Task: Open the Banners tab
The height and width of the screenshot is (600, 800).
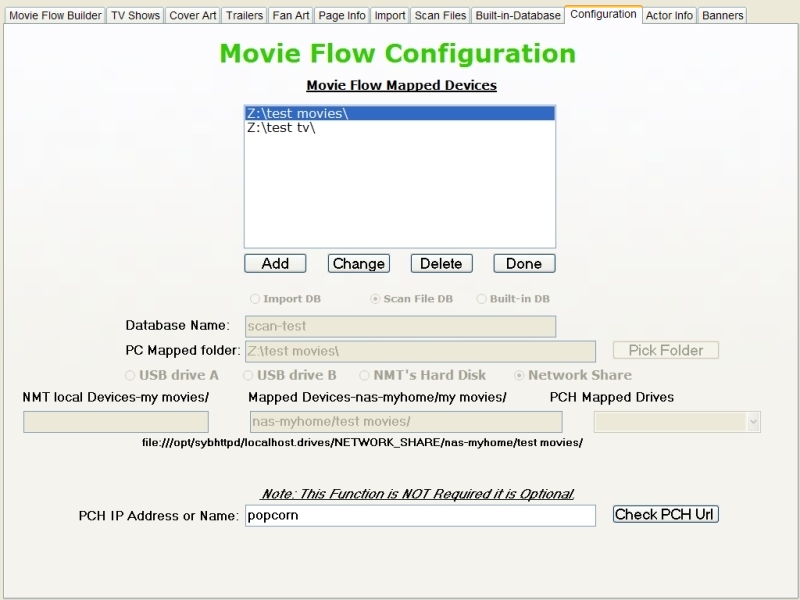Action: (x=722, y=16)
